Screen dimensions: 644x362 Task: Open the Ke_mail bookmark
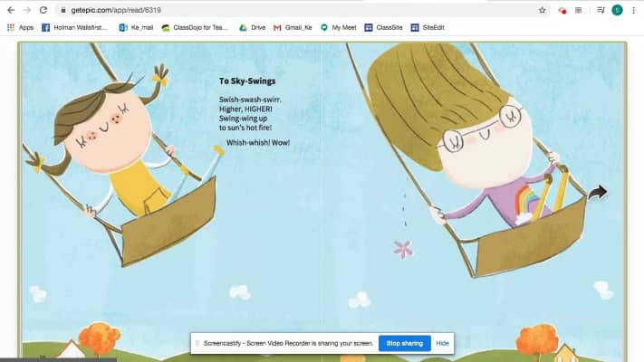click(x=136, y=28)
